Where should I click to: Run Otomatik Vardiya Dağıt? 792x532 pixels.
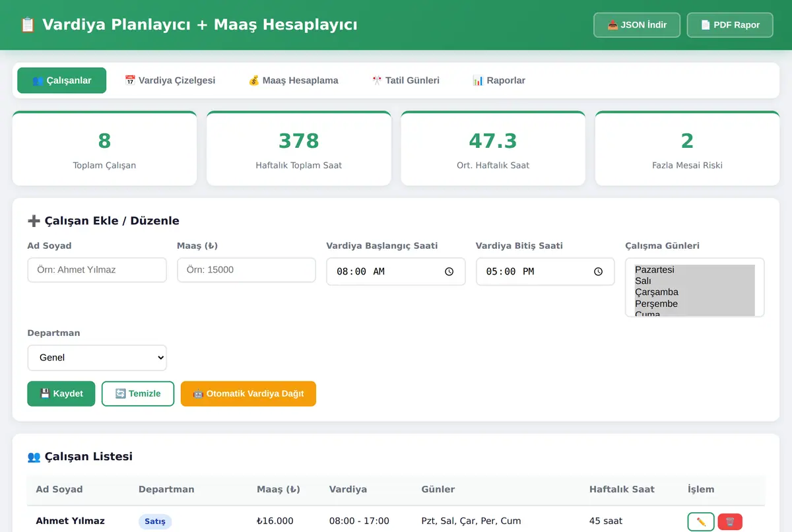[248, 393]
